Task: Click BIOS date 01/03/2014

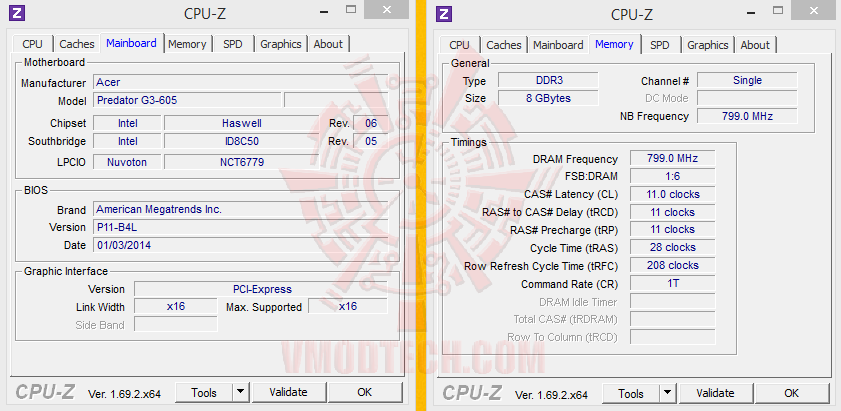Action: tap(240, 245)
